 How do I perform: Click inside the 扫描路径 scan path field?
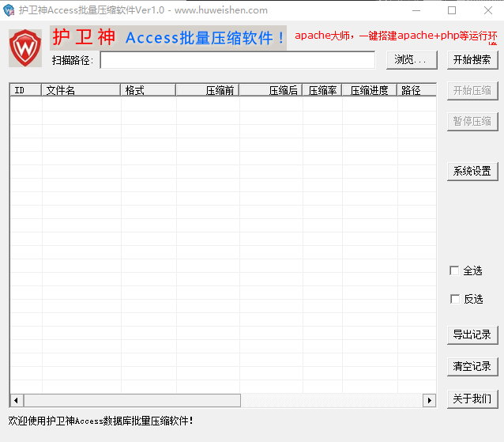tap(237, 60)
